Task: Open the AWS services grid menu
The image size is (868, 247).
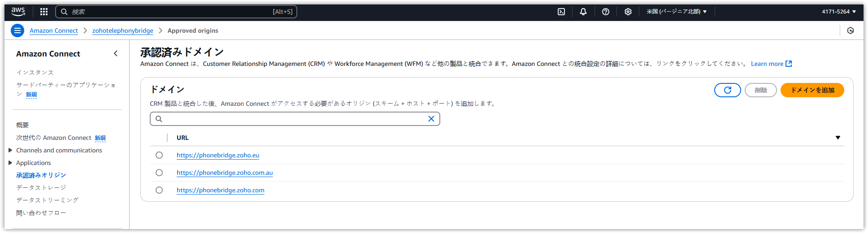Action: click(44, 12)
